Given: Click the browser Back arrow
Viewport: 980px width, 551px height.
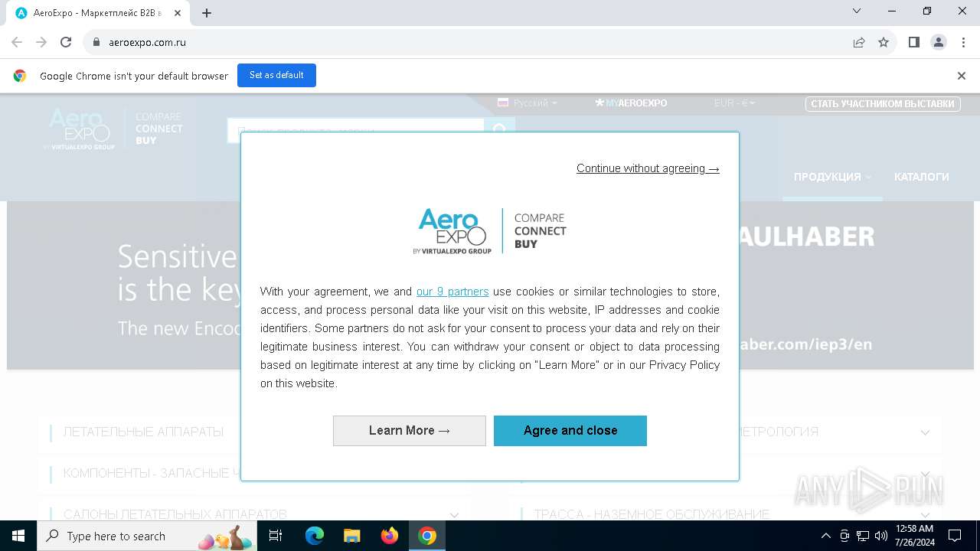Looking at the screenshot, I should tap(17, 42).
